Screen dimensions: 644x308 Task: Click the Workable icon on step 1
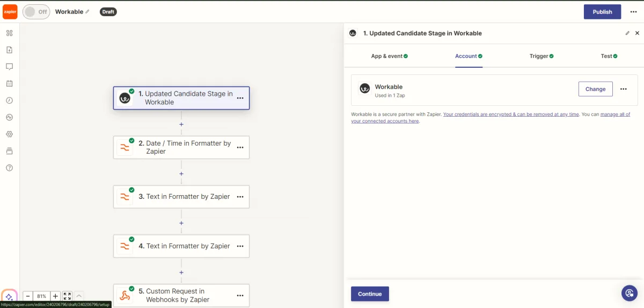click(125, 98)
